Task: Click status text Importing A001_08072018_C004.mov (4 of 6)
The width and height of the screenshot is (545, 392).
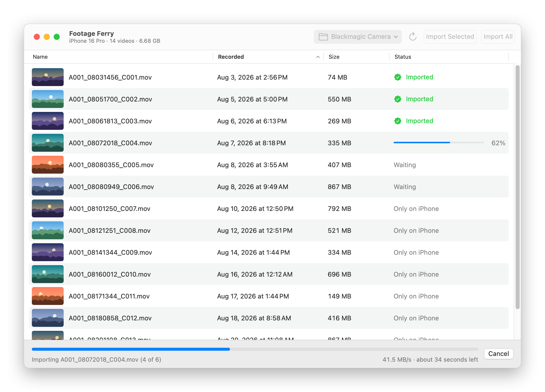Action: coord(96,360)
